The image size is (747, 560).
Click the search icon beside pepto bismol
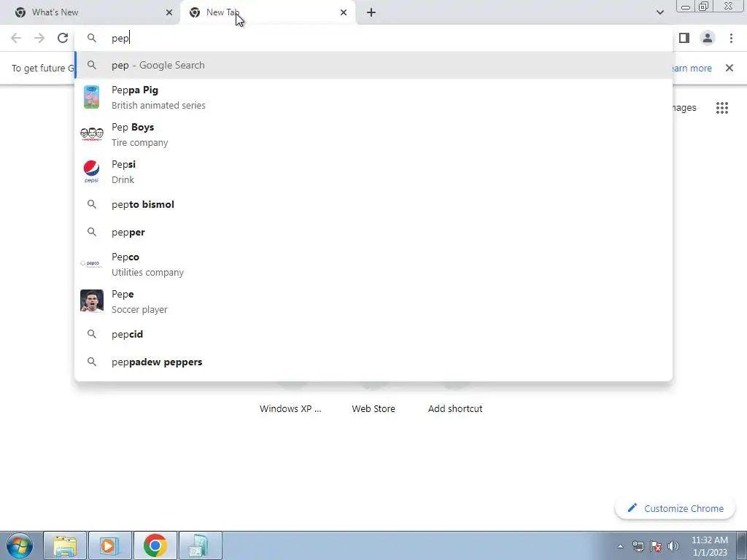tap(91, 204)
